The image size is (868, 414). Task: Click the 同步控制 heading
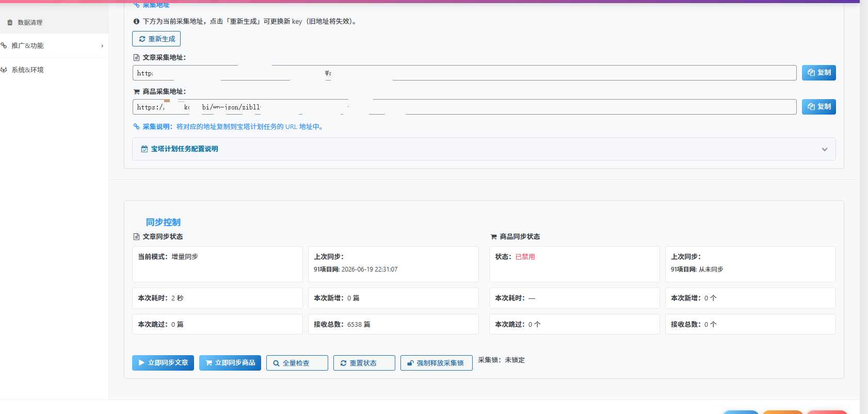pyautogui.click(x=163, y=222)
